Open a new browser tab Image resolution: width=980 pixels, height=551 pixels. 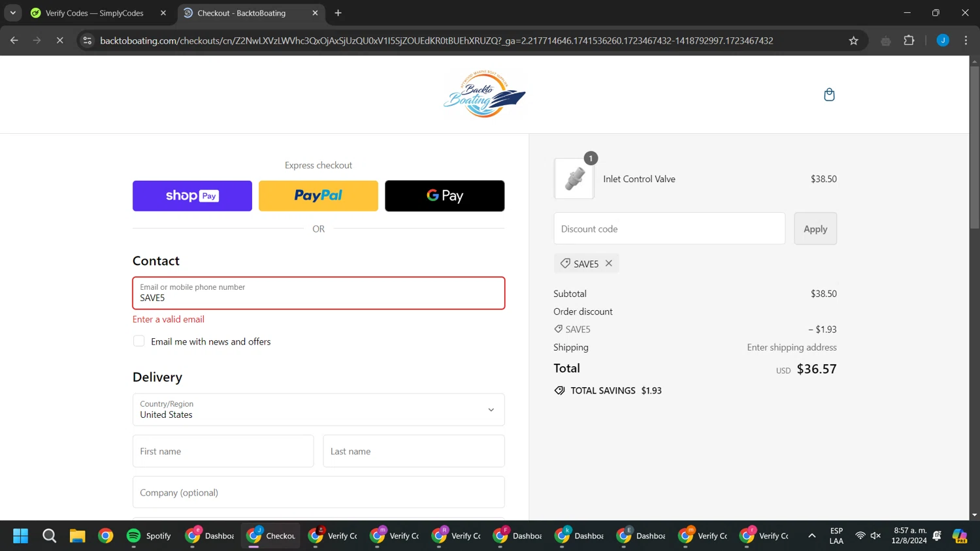coord(338,13)
